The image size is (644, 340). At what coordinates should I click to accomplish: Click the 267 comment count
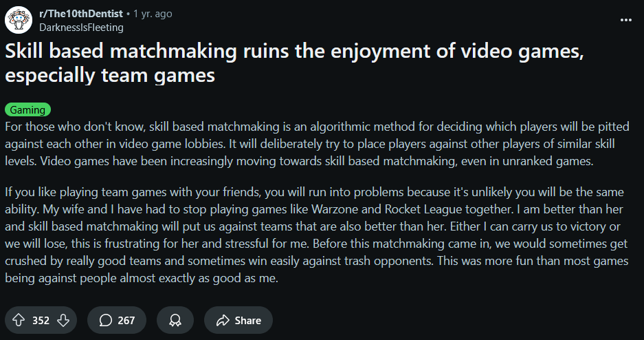tap(126, 320)
